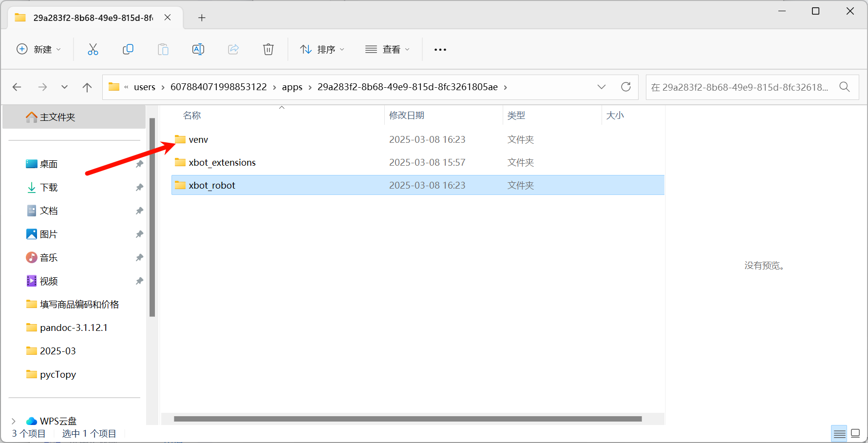This screenshot has width=868, height=443.
Task: Click the Delete trash can icon
Action: tap(268, 49)
